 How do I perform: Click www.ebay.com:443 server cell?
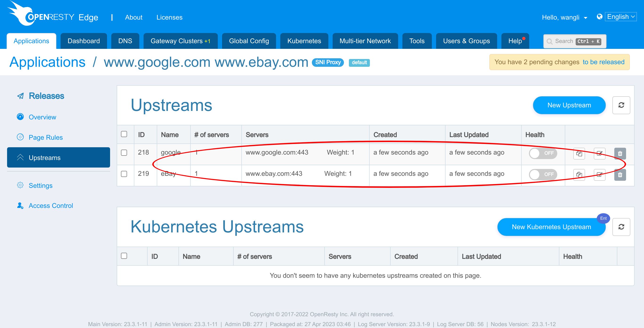274,174
